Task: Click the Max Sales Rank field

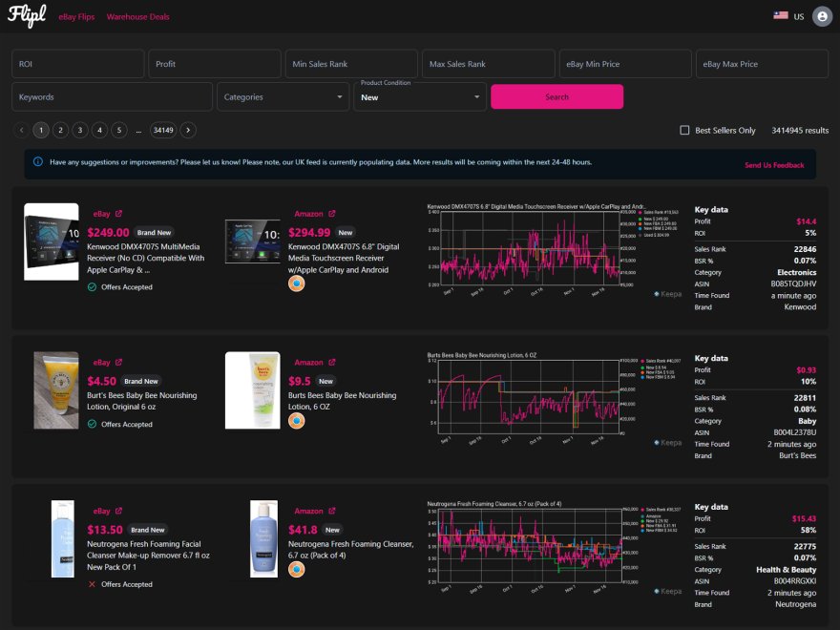Action: point(489,64)
